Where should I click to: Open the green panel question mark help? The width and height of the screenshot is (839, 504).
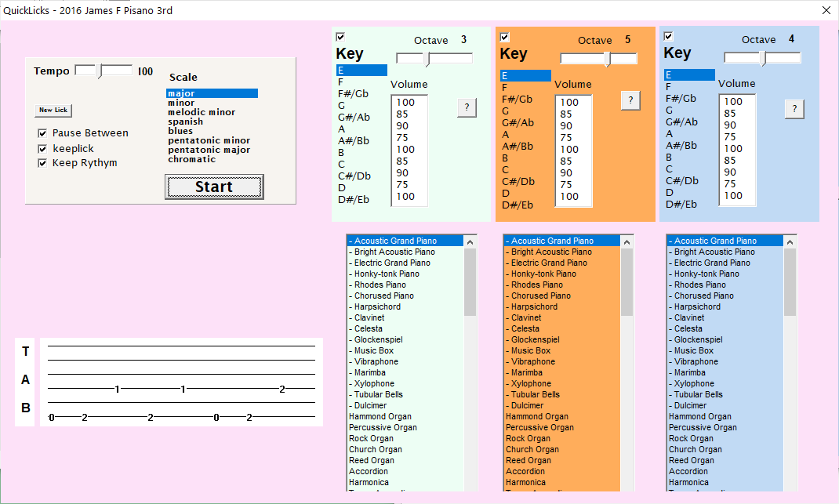tap(467, 107)
